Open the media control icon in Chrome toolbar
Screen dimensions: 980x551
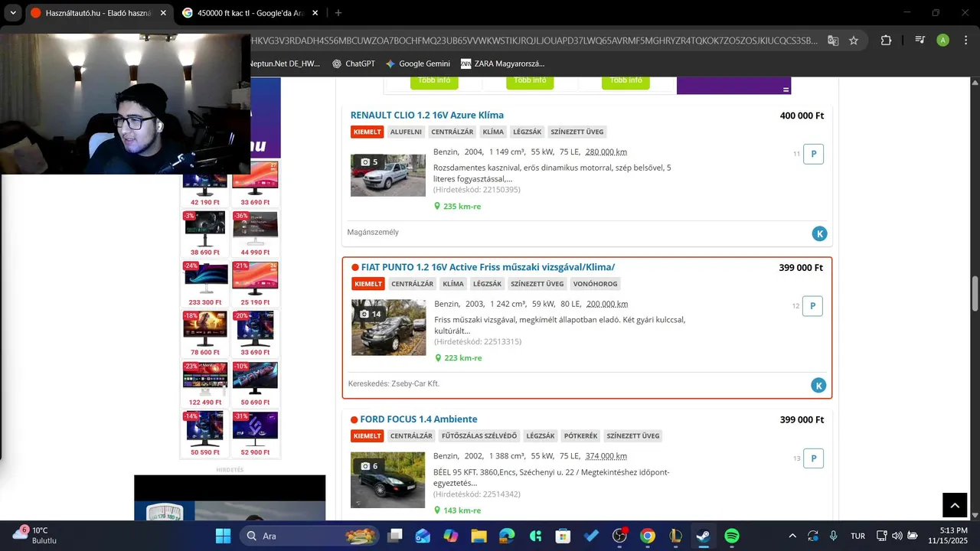coord(920,41)
